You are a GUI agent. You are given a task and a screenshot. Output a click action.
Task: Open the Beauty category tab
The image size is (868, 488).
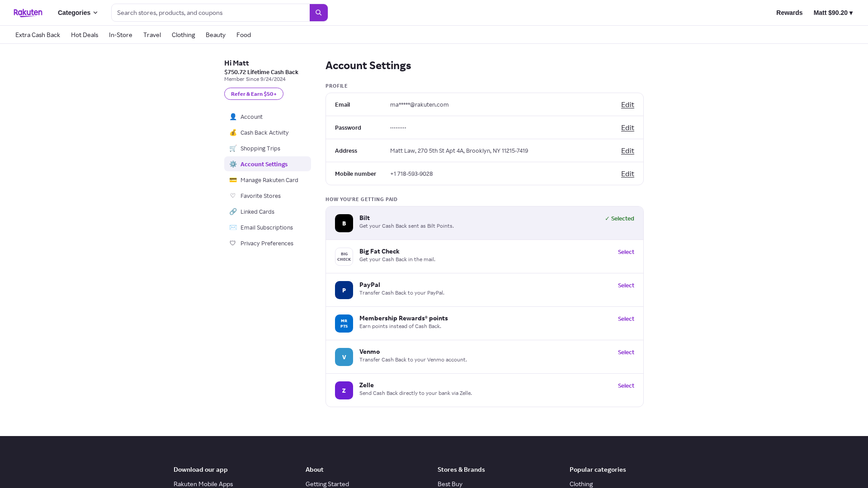tap(216, 35)
